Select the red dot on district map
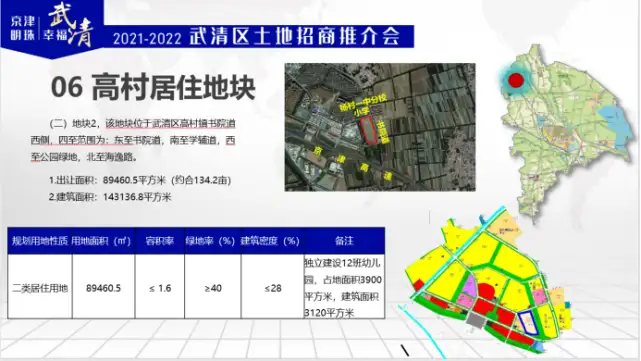Screen dimensions: 641x361 point(515,80)
